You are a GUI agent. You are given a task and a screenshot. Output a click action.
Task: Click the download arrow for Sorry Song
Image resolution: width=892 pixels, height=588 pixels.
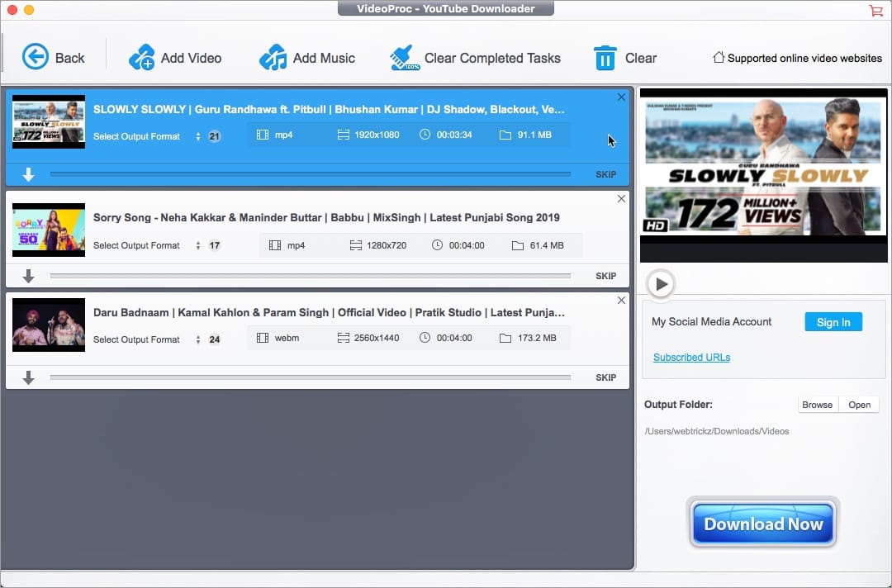click(28, 276)
